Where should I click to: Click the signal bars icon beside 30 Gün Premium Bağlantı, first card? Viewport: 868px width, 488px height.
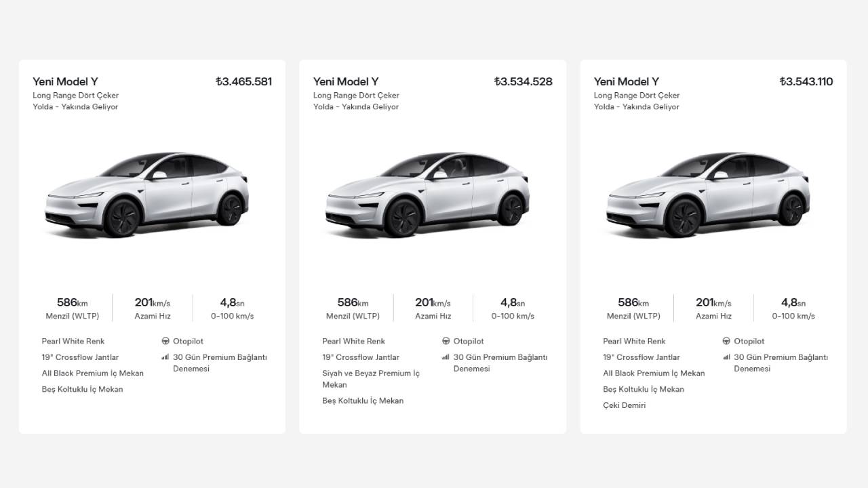pos(165,357)
